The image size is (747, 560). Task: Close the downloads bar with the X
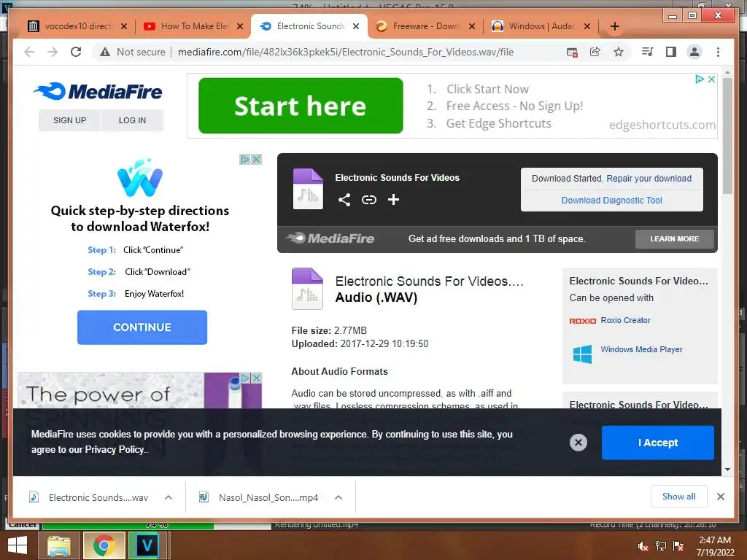(x=720, y=497)
